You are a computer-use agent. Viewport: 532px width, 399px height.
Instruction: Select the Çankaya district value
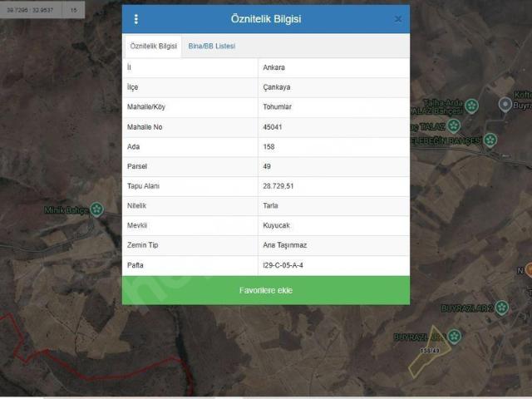click(x=277, y=87)
